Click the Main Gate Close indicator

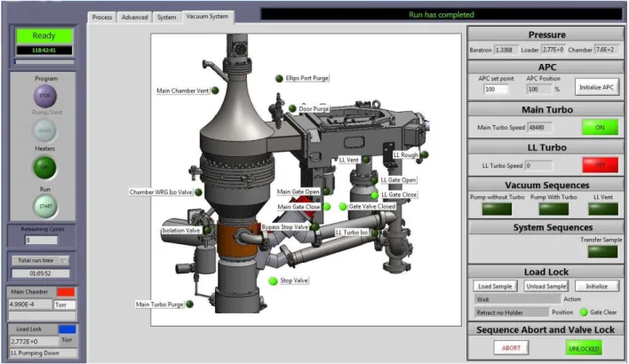coord(327,207)
